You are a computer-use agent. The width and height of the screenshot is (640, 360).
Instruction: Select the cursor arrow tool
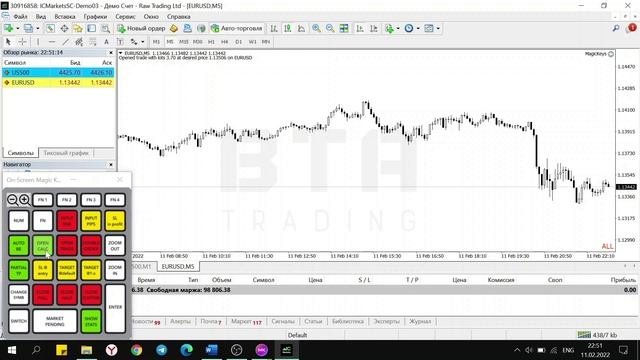8,42
